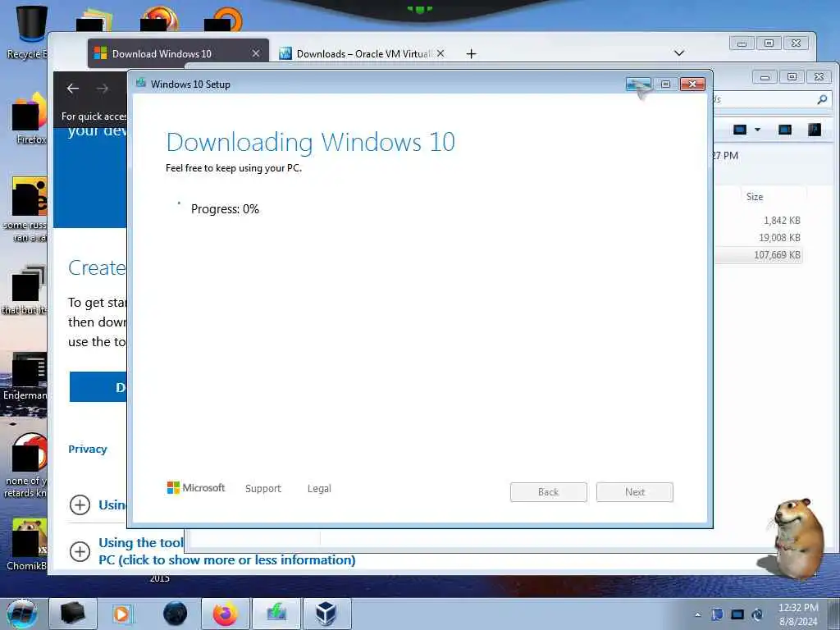Open the black box taskbar application
Screen dimensions: 840x630
(x=73, y=614)
